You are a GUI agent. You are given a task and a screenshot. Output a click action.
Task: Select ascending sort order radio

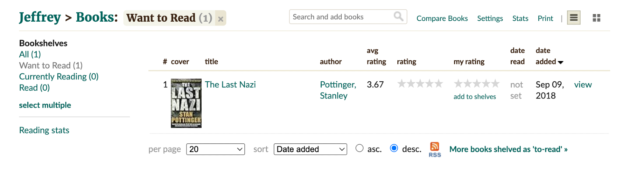(359, 148)
